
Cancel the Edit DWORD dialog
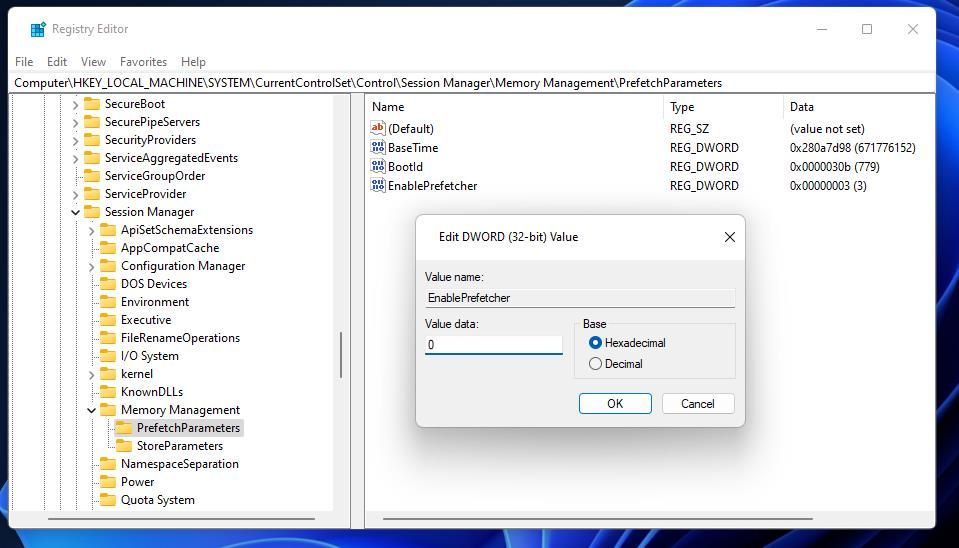point(698,404)
